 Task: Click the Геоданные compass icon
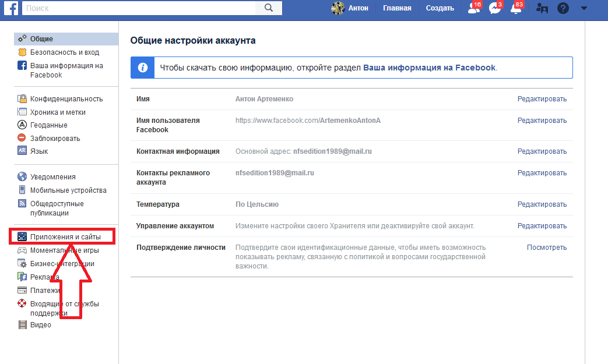[x=22, y=125]
